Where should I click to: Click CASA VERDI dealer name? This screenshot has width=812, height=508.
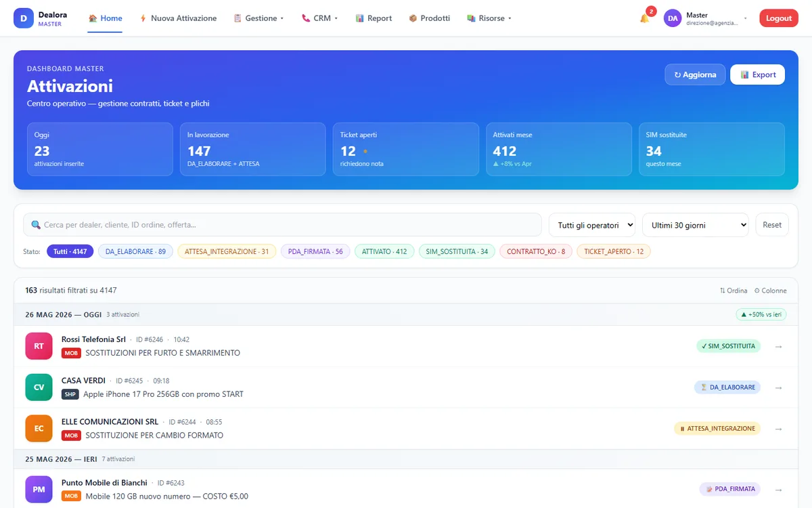(83, 381)
